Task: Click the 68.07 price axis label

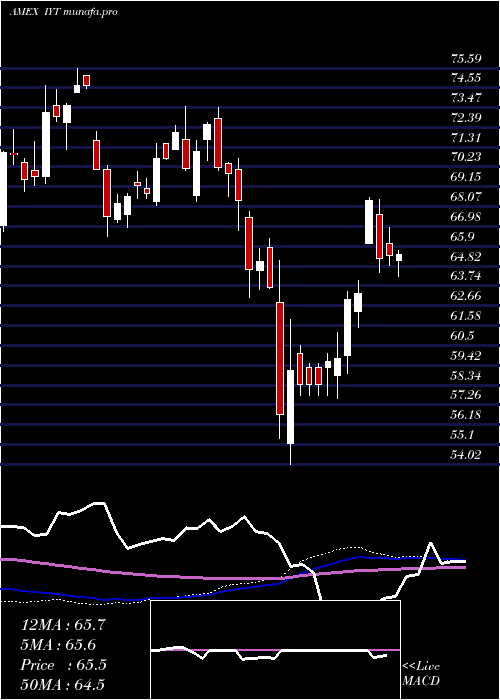Action: pyautogui.click(x=466, y=197)
